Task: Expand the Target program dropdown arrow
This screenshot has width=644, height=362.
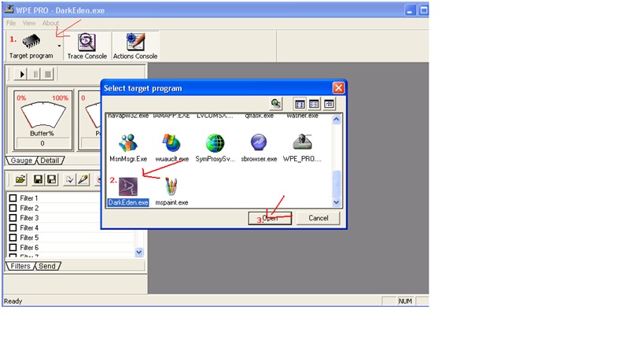Action: click(59, 46)
